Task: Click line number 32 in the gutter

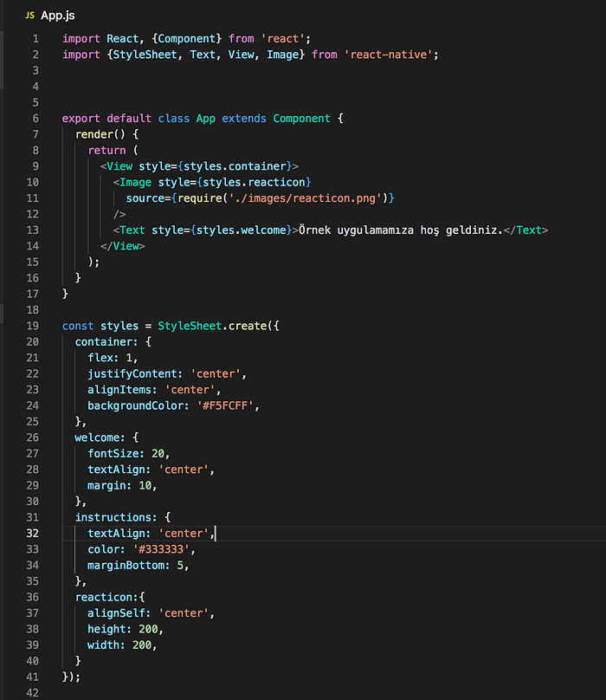Action: click(x=33, y=534)
